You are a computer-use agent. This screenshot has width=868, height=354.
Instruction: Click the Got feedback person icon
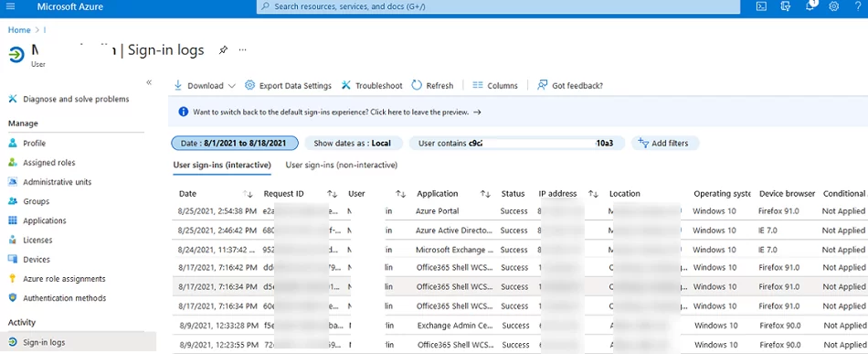click(x=543, y=85)
